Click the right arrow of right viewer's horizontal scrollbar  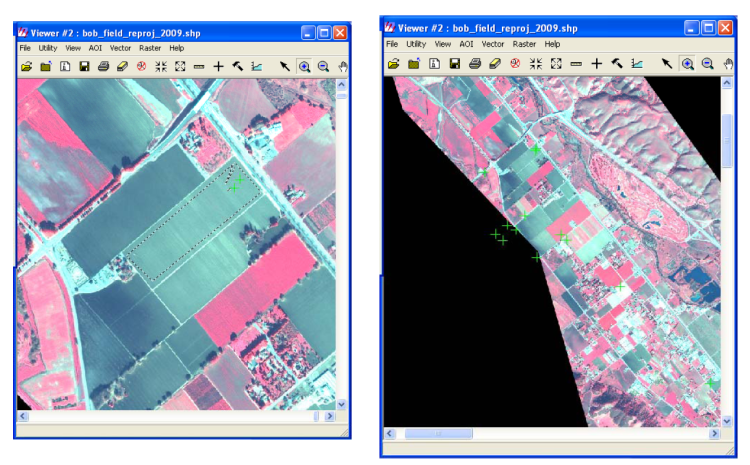point(715,433)
